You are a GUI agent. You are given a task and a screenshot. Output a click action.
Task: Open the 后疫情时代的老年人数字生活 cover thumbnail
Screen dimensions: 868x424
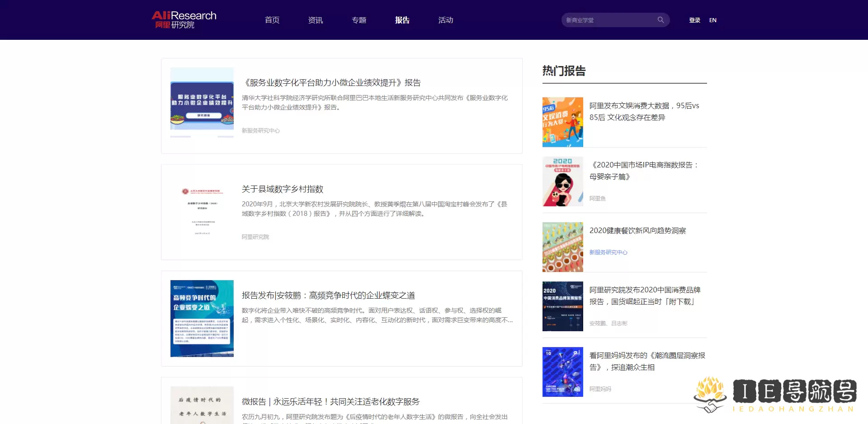(202, 405)
